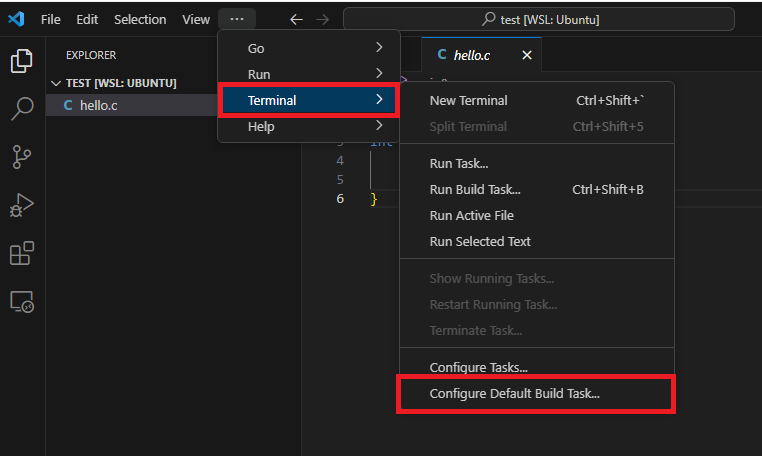Select the Terminal submenu entry
Viewport: 762px width, 456px height.
click(x=309, y=100)
